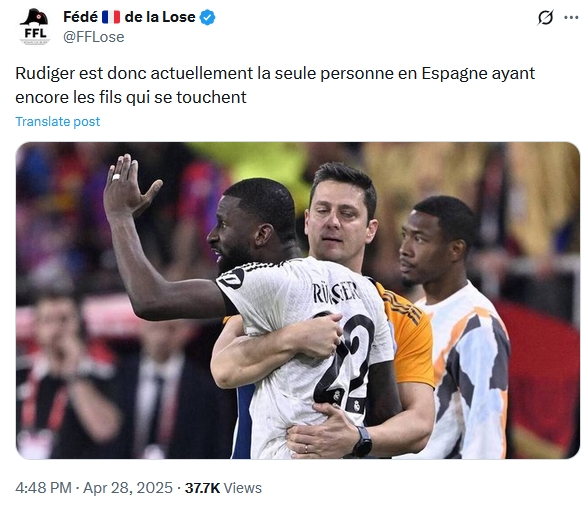
Task: Open the 37.7K Views count
Action: (x=223, y=488)
